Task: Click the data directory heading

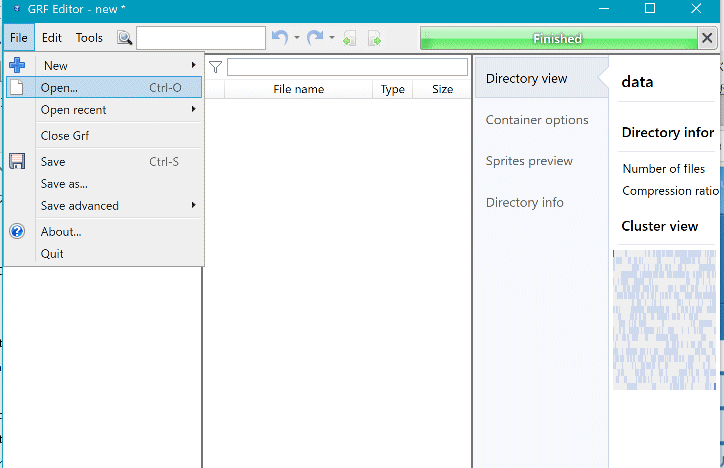Action: coord(637,82)
